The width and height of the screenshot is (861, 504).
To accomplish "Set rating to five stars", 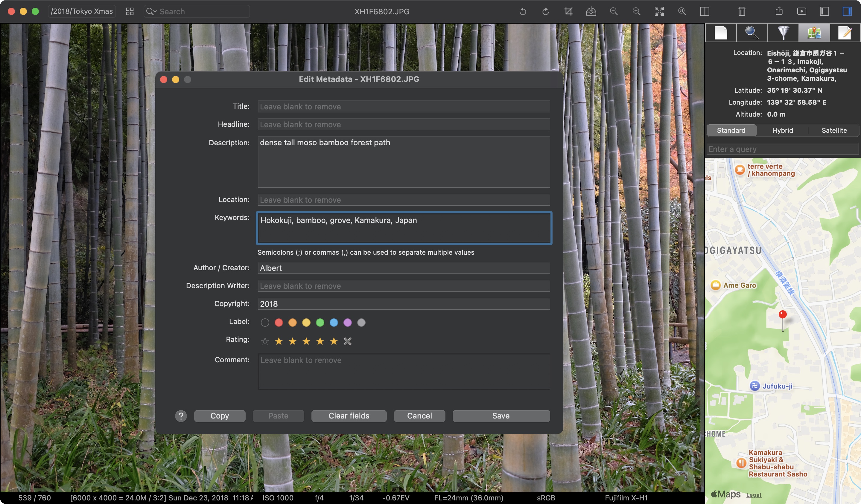I will [334, 341].
